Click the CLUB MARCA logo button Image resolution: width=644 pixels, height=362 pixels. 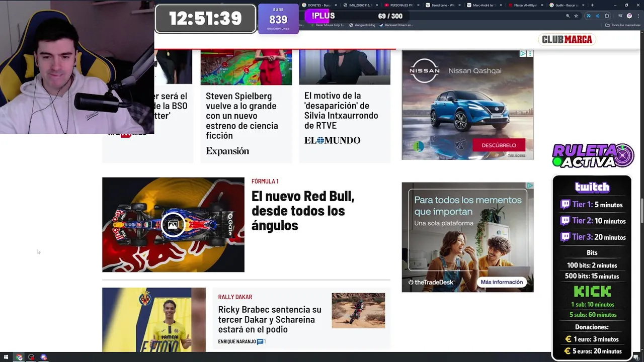[567, 39]
